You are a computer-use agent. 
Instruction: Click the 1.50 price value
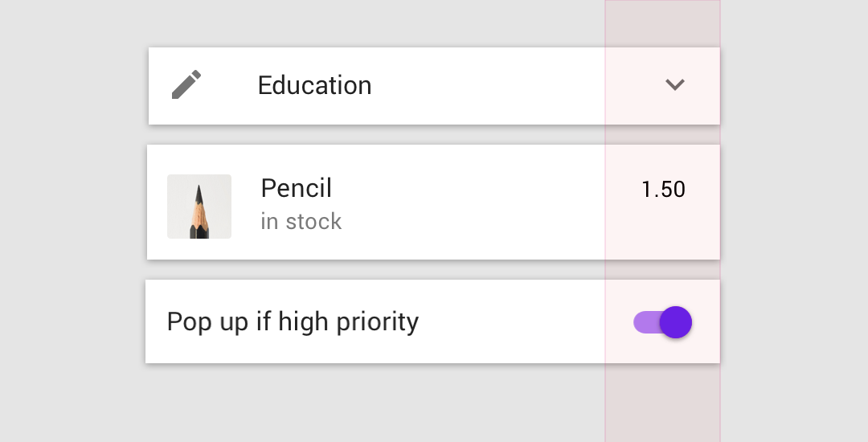coord(663,189)
